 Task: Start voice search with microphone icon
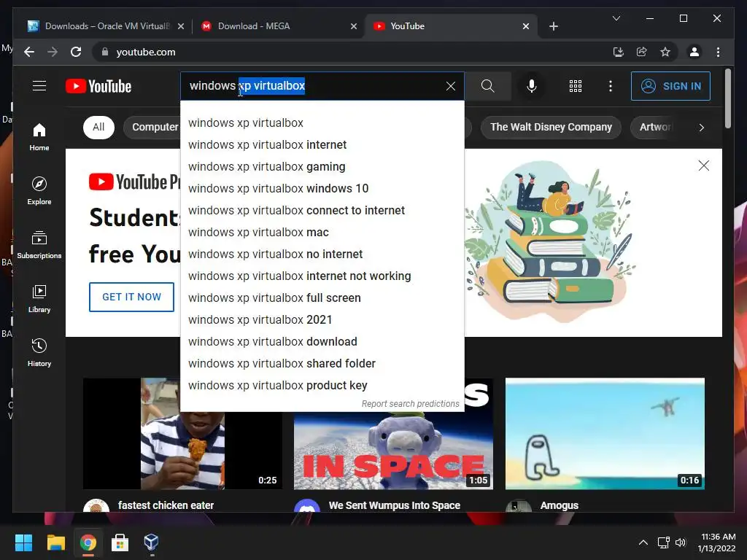coord(532,86)
